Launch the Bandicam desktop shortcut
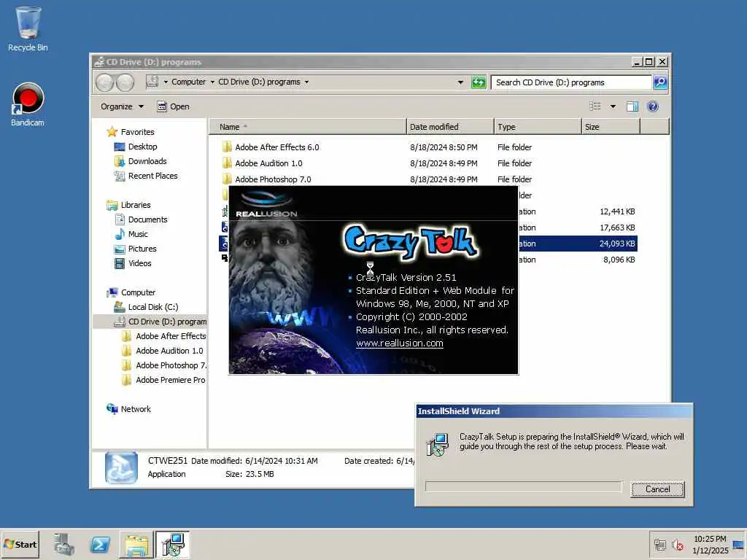Screen dimensions: 747x560 point(28,105)
